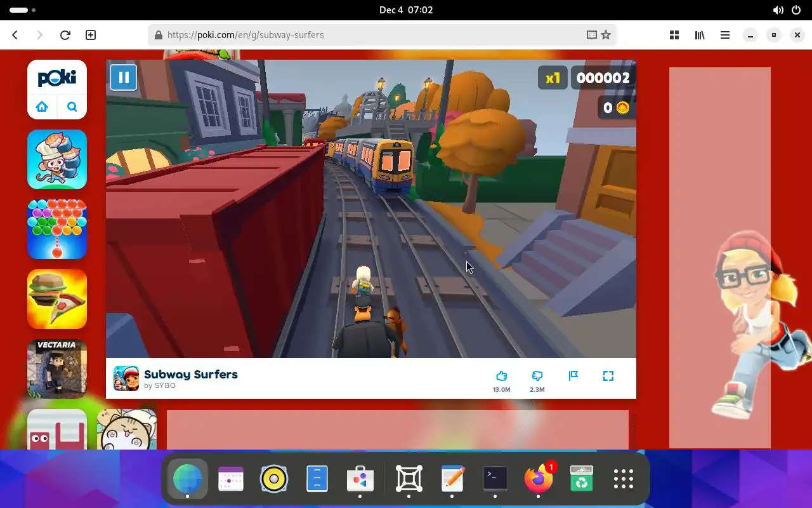
Task: Open the Vectaria game thumbnail
Action: [57, 369]
